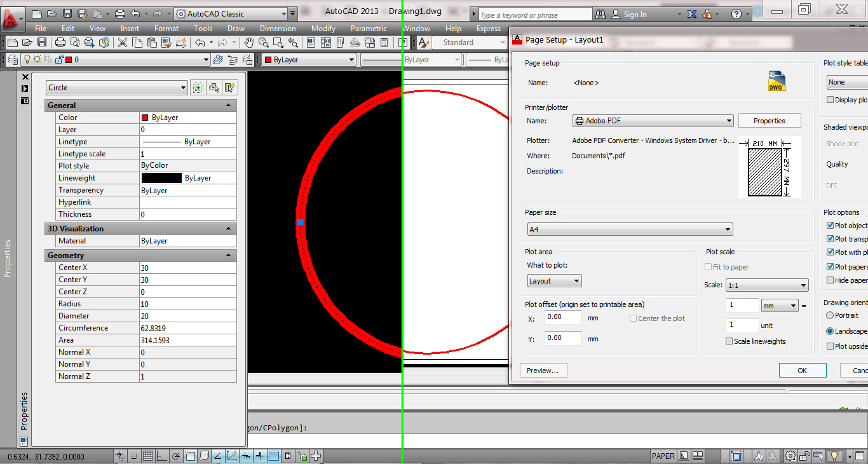Activate the Match Properties tool
This screenshot has width=868, height=464.
(x=166, y=43)
